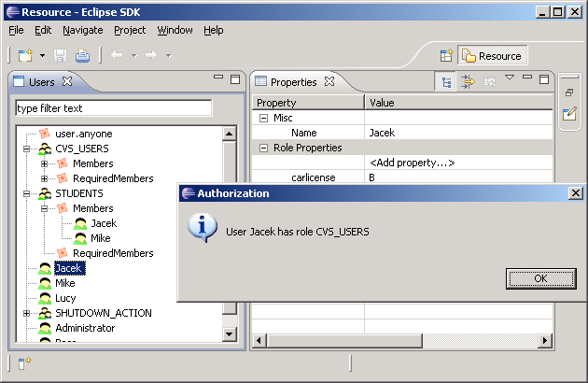Click the editor icon in right bar
The height and width of the screenshot is (383, 588).
point(569,114)
